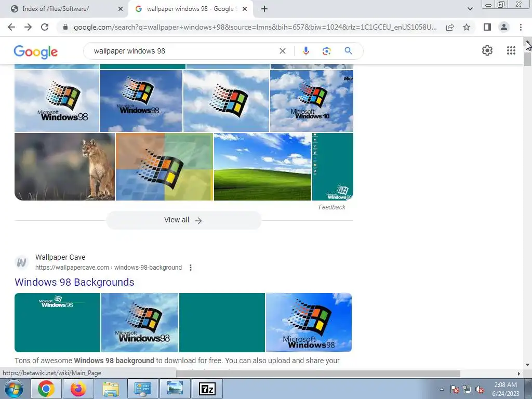Click the horizontal scrollbar thumb

click(318, 374)
